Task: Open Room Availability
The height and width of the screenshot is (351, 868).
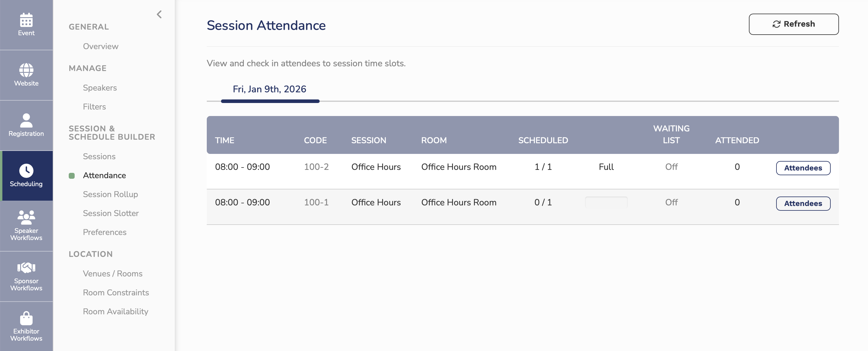Action: click(x=116, y=311)
